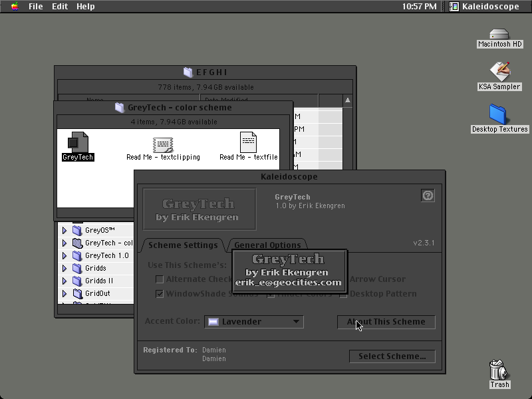This screenshot has width=532, height=399.
Task: Click the Trash icon on the desktop
Action: tap(499, 370)
